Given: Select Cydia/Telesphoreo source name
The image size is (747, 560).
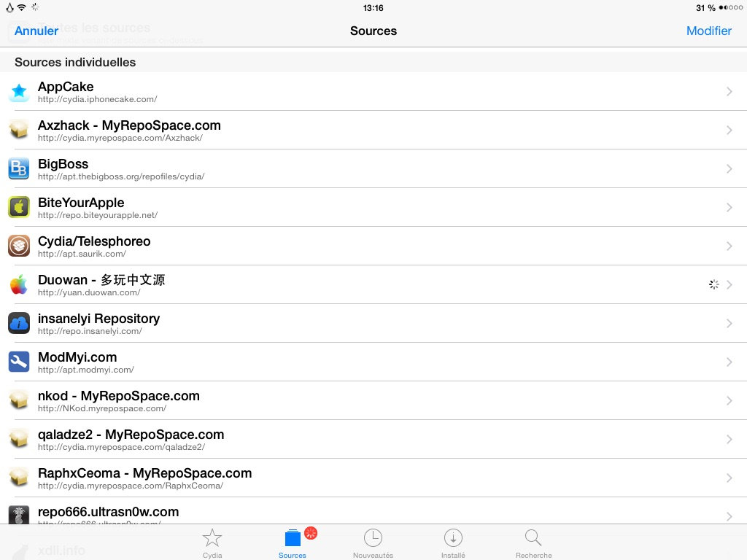Looking at the screenshot, I should pyautogui.click(x=94, y=241).
